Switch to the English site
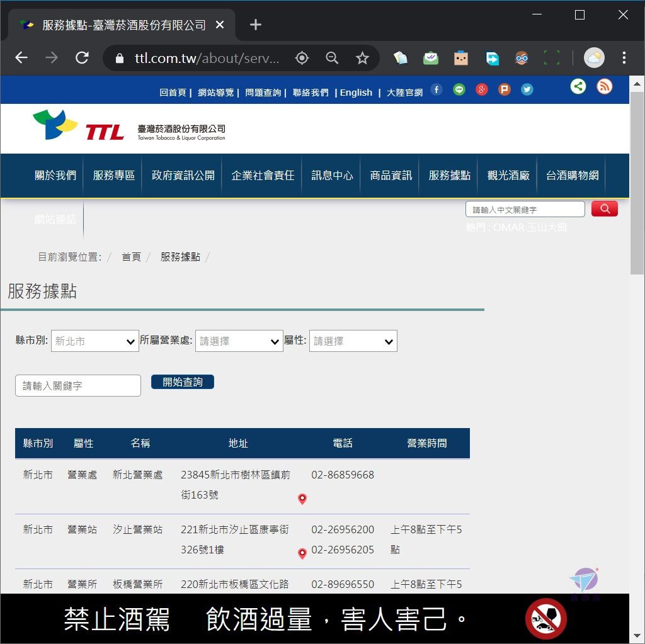This screenshot has height=644, width=645. [356, 93]
